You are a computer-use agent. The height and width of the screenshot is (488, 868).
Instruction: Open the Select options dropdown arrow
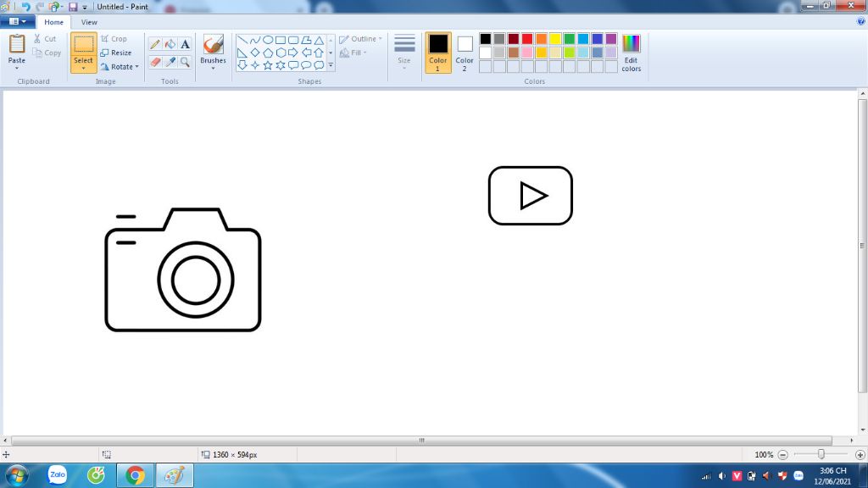(84, 69)
